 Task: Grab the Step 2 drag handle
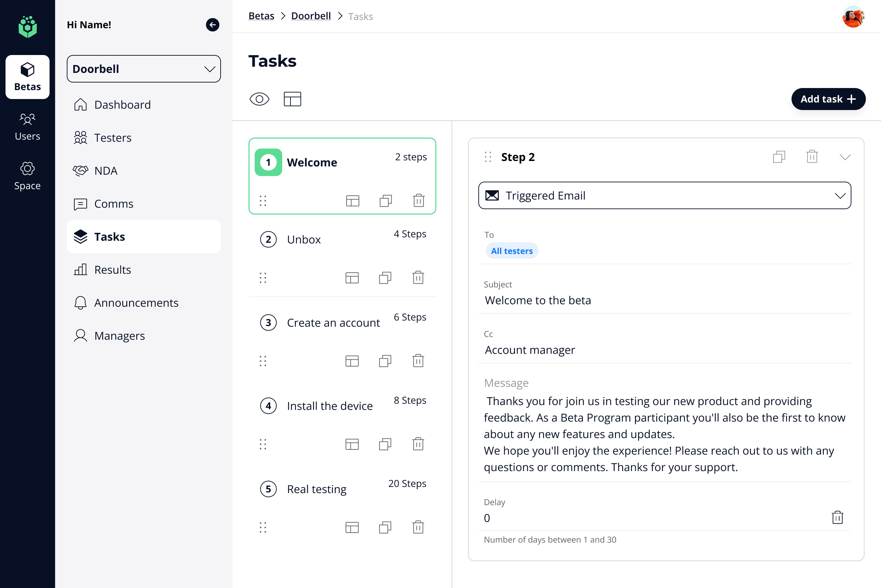488,157
